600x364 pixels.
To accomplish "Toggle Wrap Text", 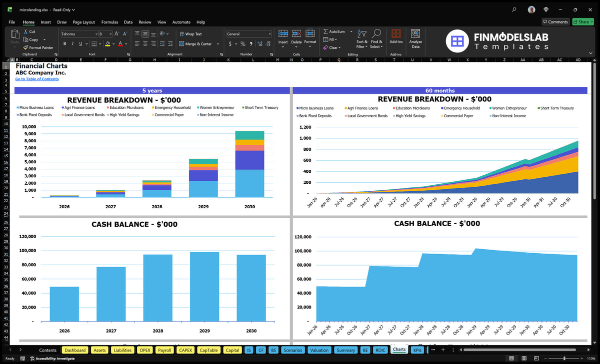I will coord(190,34).
